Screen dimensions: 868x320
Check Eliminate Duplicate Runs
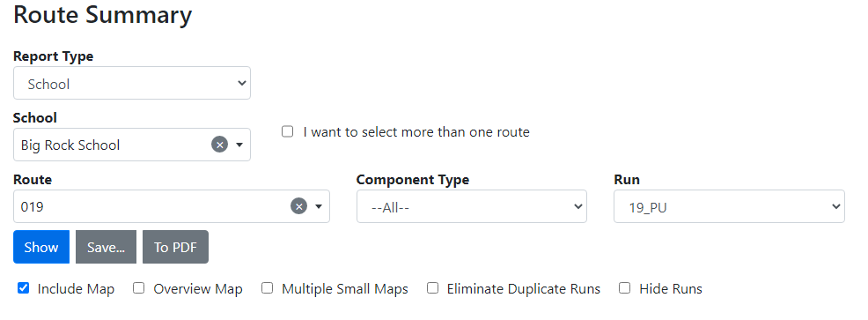(432, 288)
